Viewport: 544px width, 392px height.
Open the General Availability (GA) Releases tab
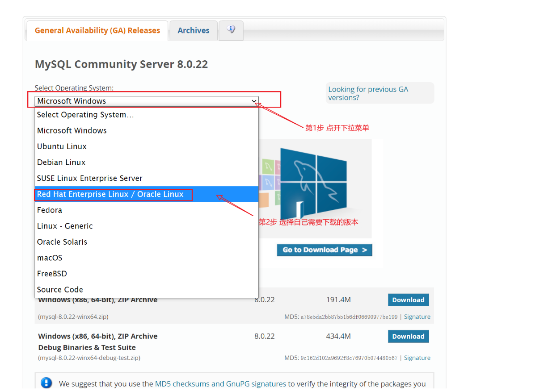pyautogui.click(x=97, y=30)
